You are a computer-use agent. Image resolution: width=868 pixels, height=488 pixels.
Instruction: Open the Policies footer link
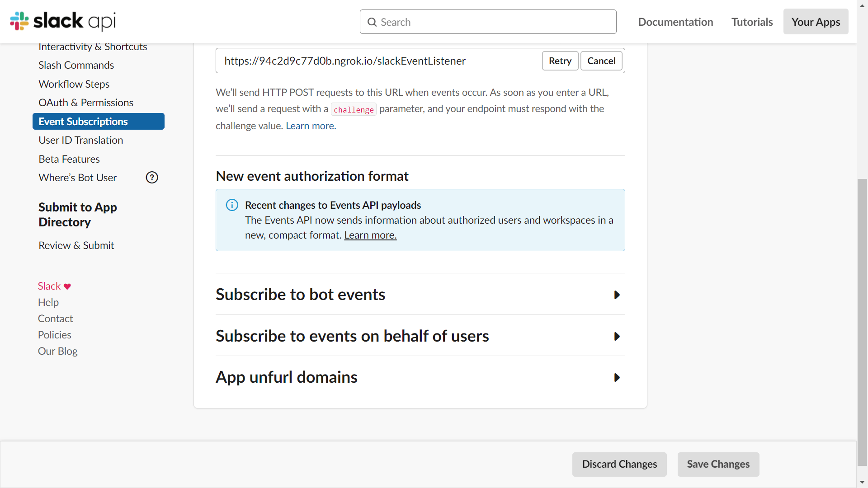tap(54, 335)
